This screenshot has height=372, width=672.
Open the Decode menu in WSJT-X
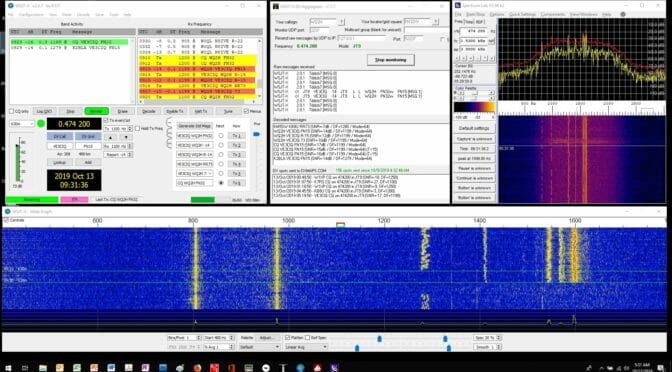click(x=83, y=15)
